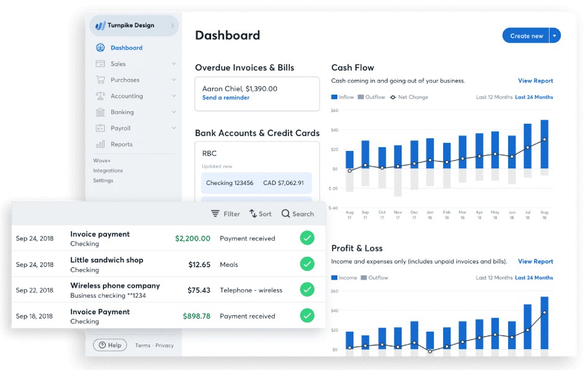This screenshot has height=370, width=588.
Task: Click the Sales card icon
Action: click(x=100, y=64)
